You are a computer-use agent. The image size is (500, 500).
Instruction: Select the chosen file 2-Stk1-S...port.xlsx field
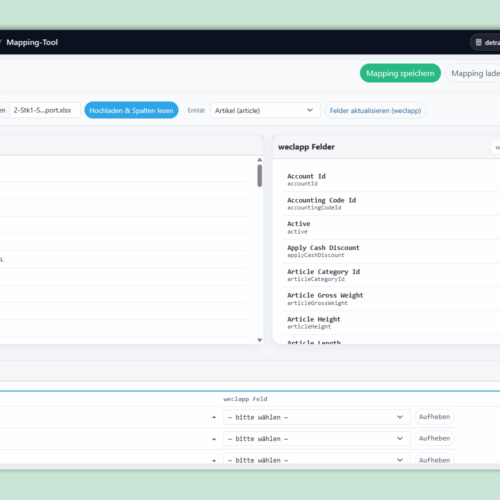pyautogui.click(x=45, y=110)
